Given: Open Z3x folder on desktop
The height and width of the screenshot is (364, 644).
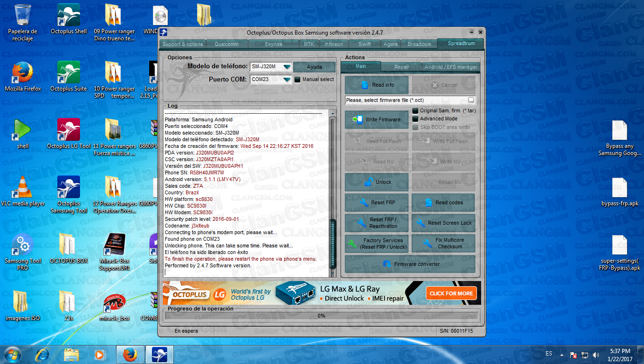Looking at the screenshot, I should pyautogui.click(x=69, y=306).
